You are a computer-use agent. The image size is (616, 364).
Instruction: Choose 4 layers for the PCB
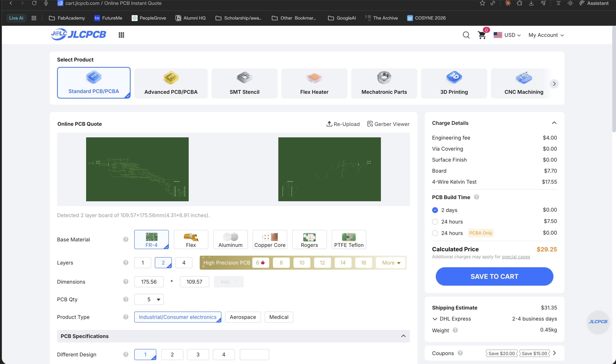tap(184, 262)
